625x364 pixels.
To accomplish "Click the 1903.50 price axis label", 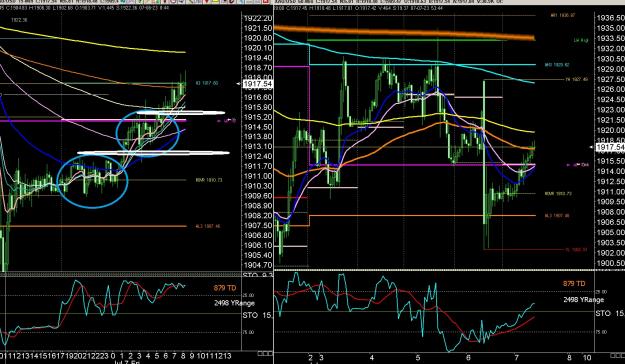I will tap(610, 242).
